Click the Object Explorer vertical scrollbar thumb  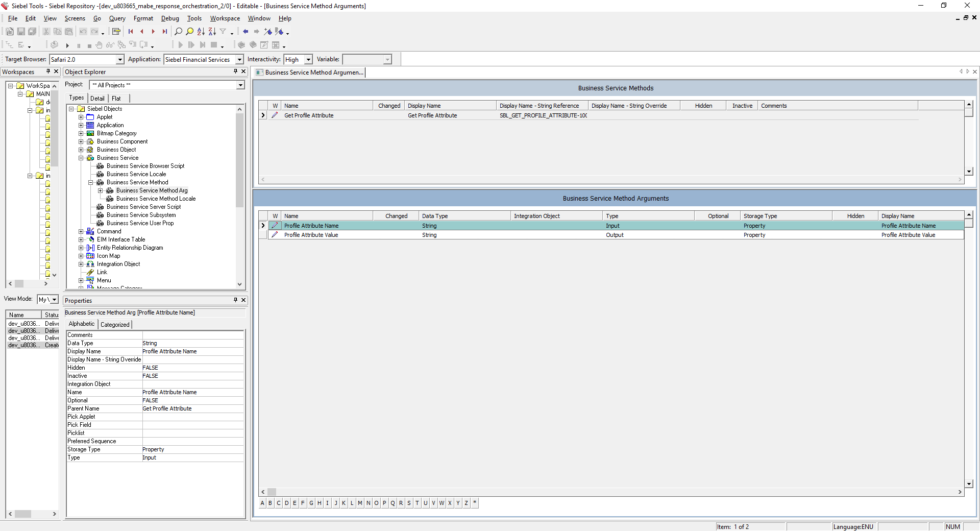pyautogui.click(x=239, y=160)
